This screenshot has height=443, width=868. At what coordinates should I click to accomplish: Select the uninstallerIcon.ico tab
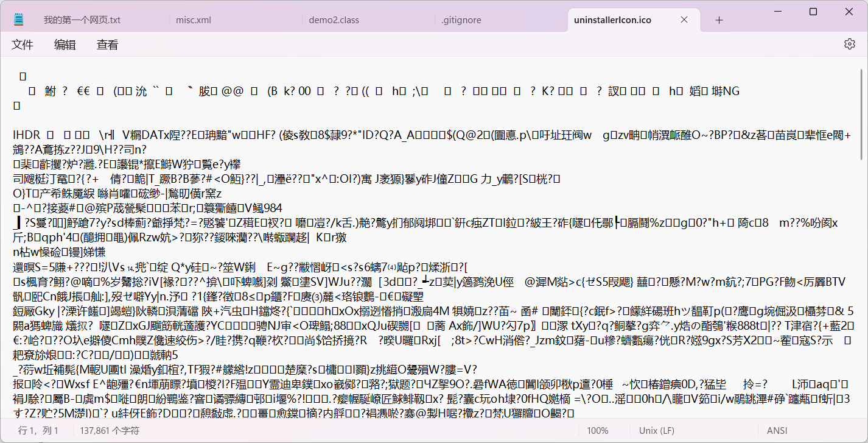click(632, 20)
